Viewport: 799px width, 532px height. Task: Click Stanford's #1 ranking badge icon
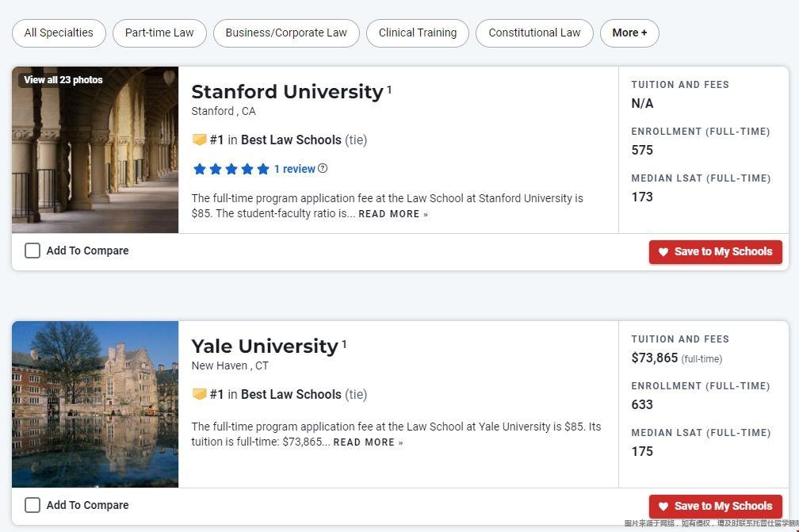(x=199, y=140)
